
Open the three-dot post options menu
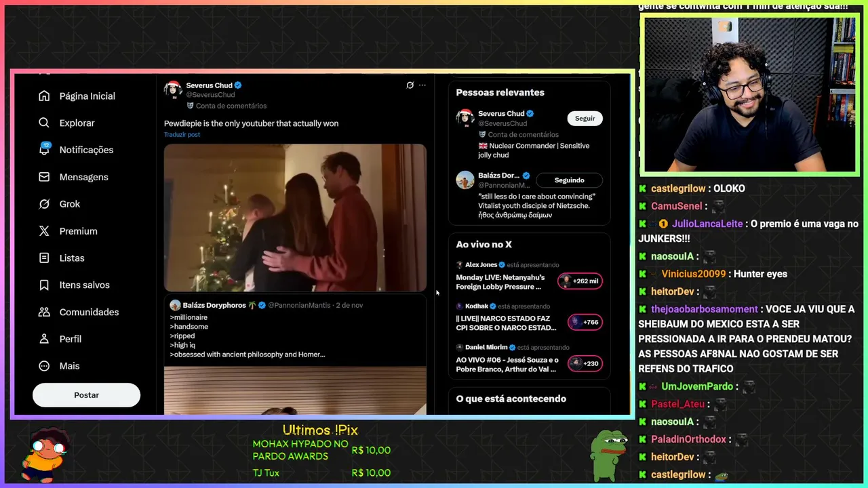point(422,85)
